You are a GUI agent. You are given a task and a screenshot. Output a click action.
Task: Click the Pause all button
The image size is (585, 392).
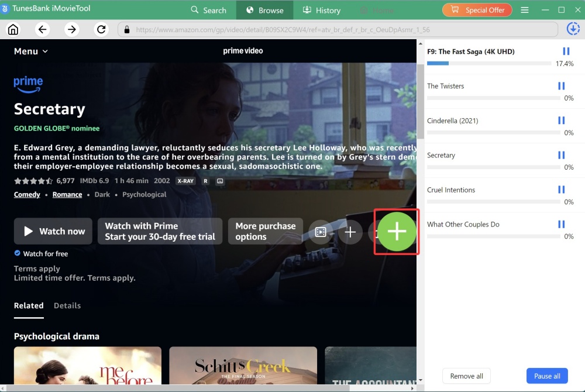point(547,376)
